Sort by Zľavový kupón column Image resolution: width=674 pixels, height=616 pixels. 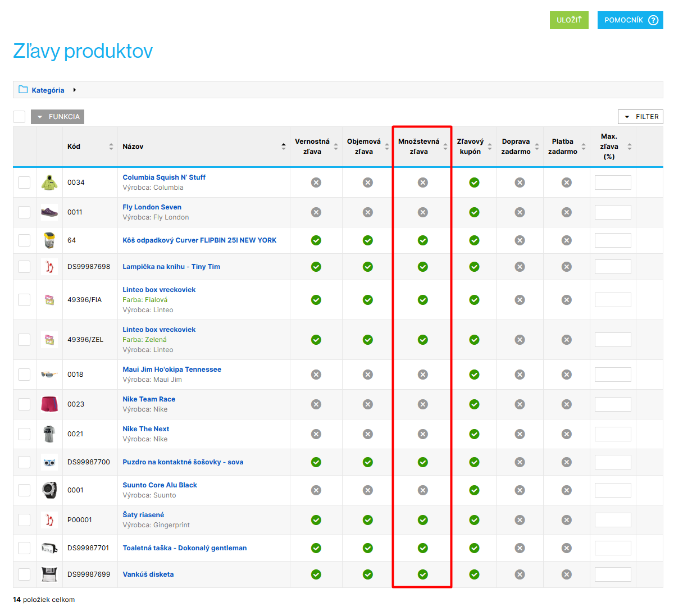coord(490,147)
